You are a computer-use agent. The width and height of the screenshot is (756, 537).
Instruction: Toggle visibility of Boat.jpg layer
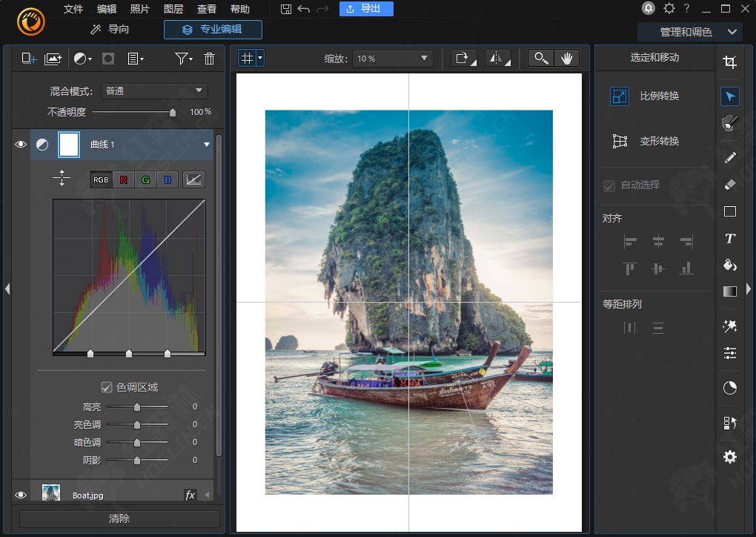pos(21,495)
